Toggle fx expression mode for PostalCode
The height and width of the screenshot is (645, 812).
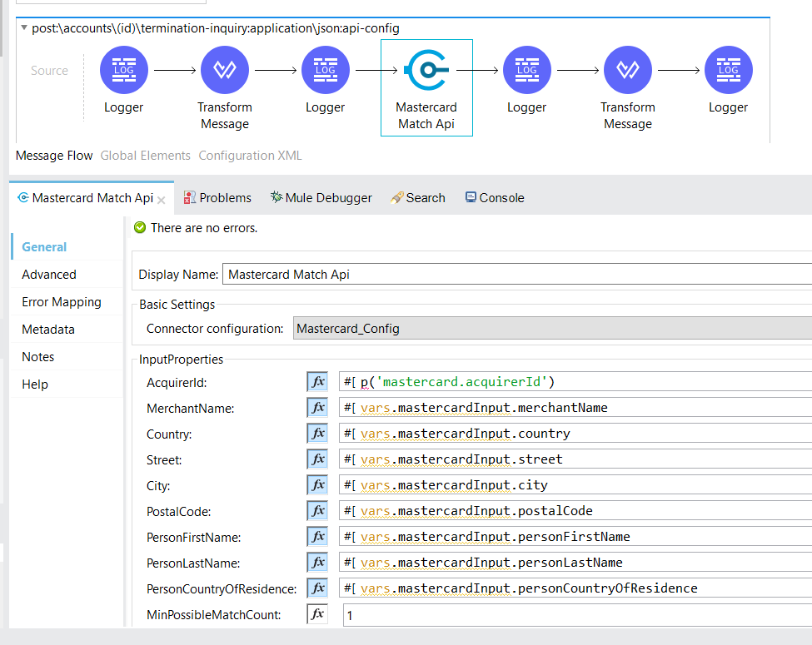click(x=317, y=511)
